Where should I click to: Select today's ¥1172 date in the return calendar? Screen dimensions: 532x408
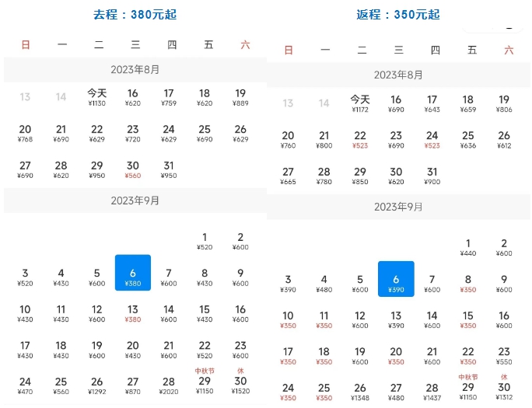tap(359, 103)
